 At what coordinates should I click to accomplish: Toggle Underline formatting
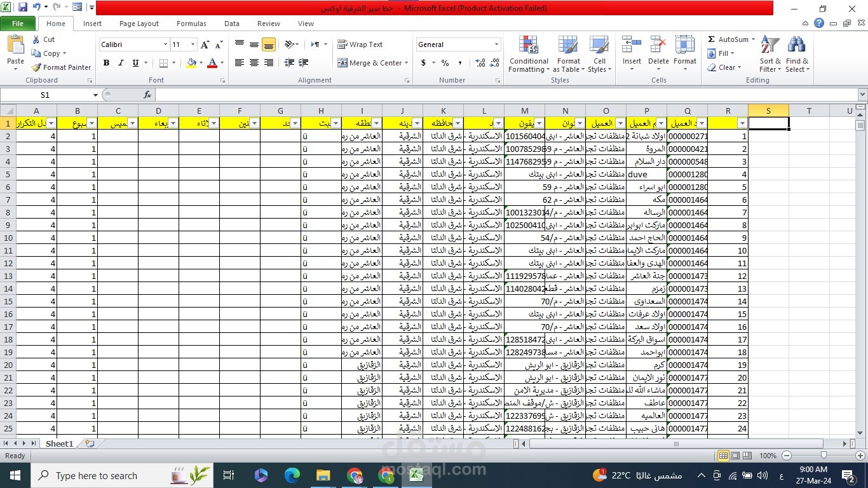135,63
